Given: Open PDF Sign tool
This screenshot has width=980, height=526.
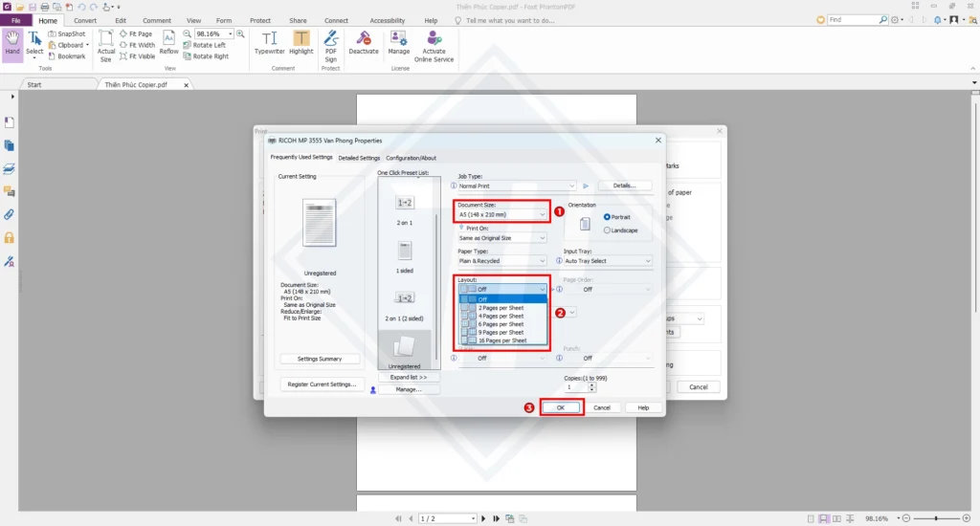Looking at the screenshot, I should 330,46.
